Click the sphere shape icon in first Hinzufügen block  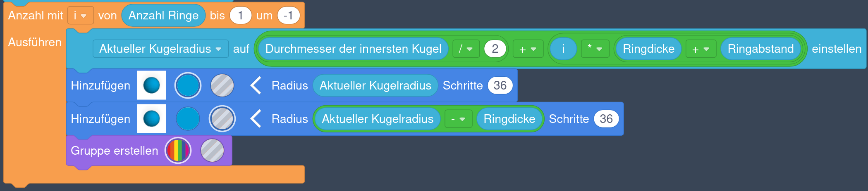tap(151, 85)
